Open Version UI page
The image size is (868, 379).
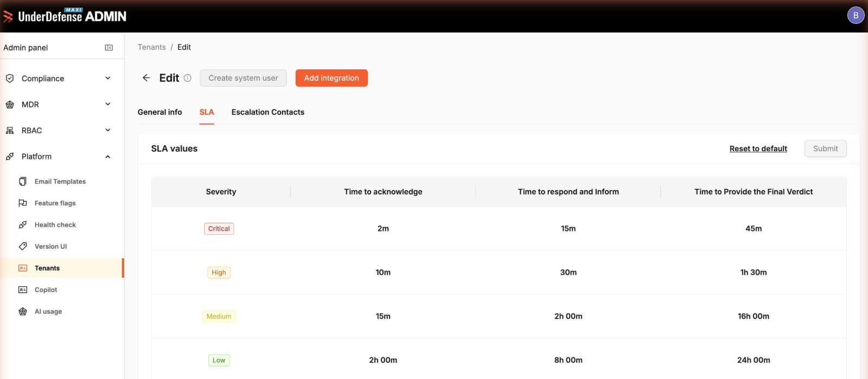[x=50, y=247]
